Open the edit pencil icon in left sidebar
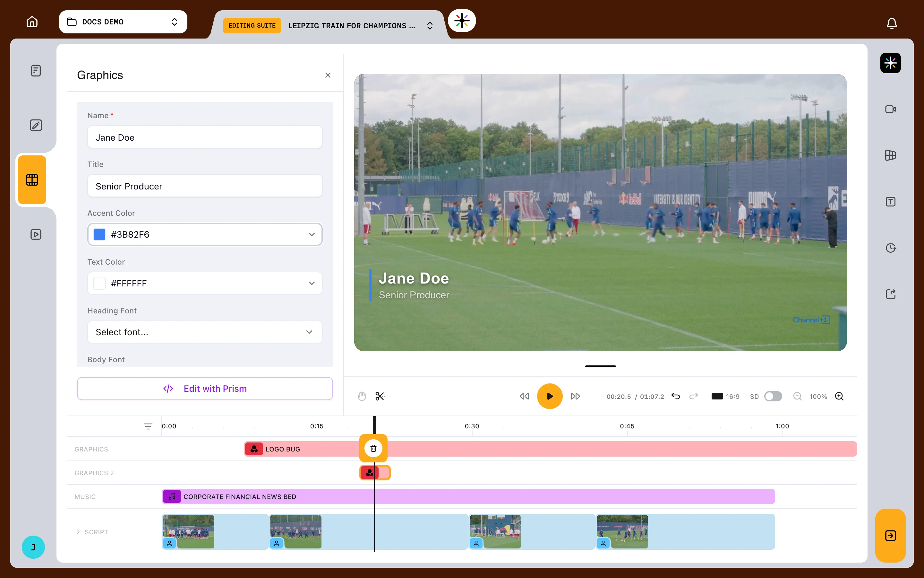Screen dimensions: 924x578 [x=36, y=125]
